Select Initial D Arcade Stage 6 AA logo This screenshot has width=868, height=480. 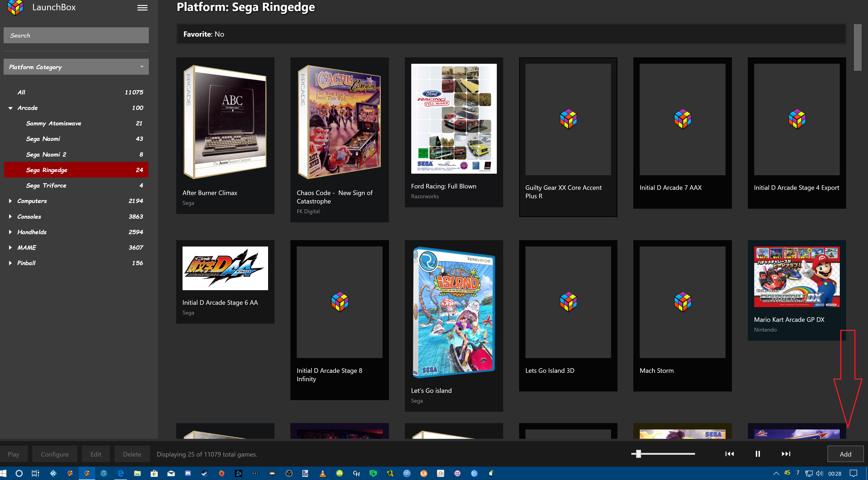pyautogui.click(x=225, y=268)
